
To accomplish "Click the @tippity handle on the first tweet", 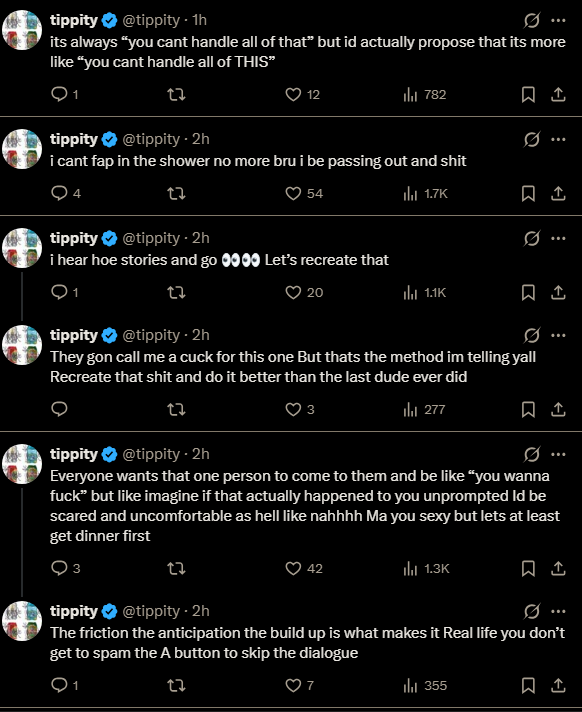I will click(x=151, y=20).
